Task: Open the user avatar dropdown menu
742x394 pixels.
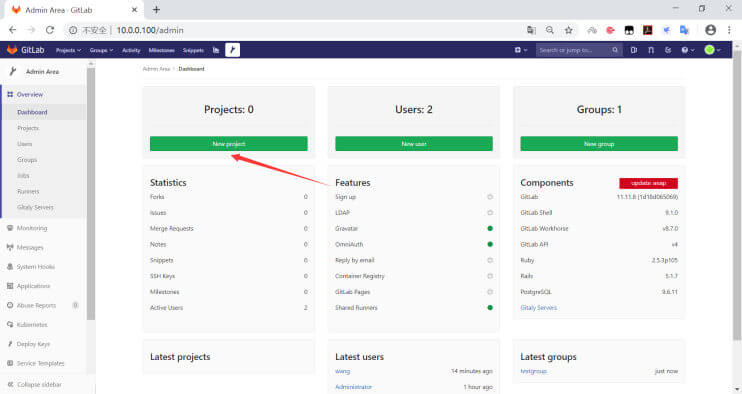Action: pyautogui.click(x=712, y=50)
